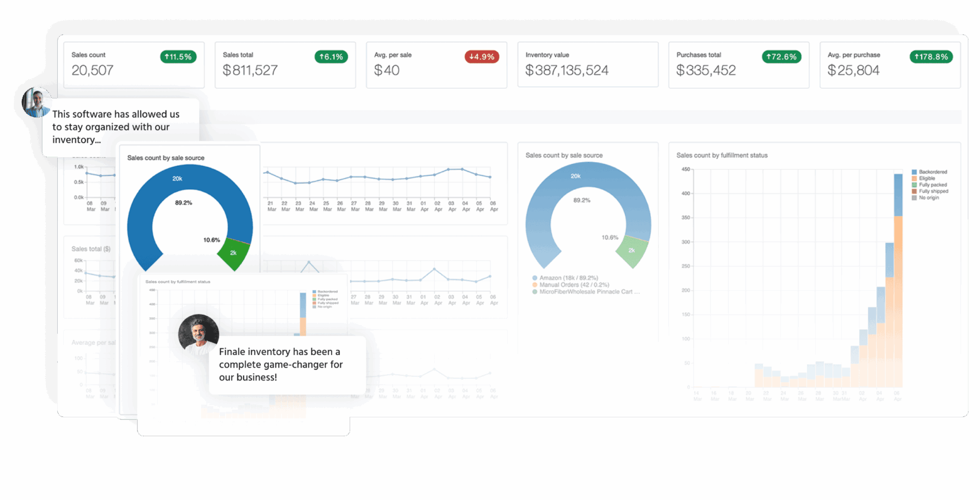Select the Avg. per sale $40 card
980x500 pixels.
coord(436,65)
